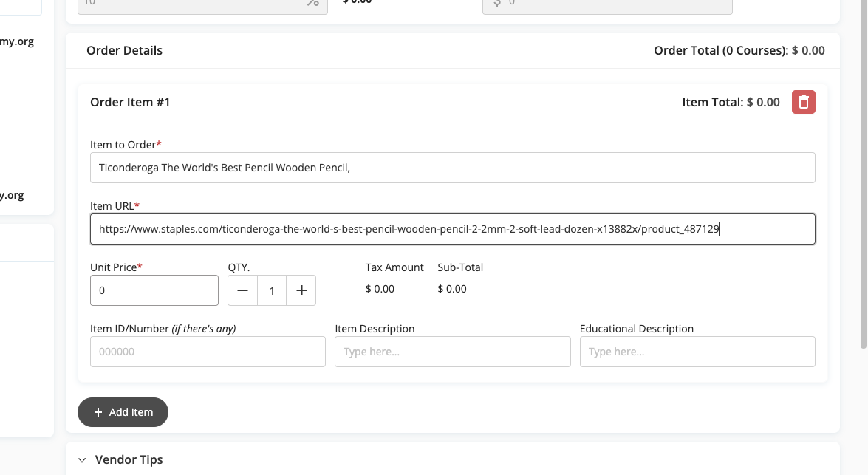868x475 pixels.
Task: Click the Order Item #1 title
Action: [130, 102]
